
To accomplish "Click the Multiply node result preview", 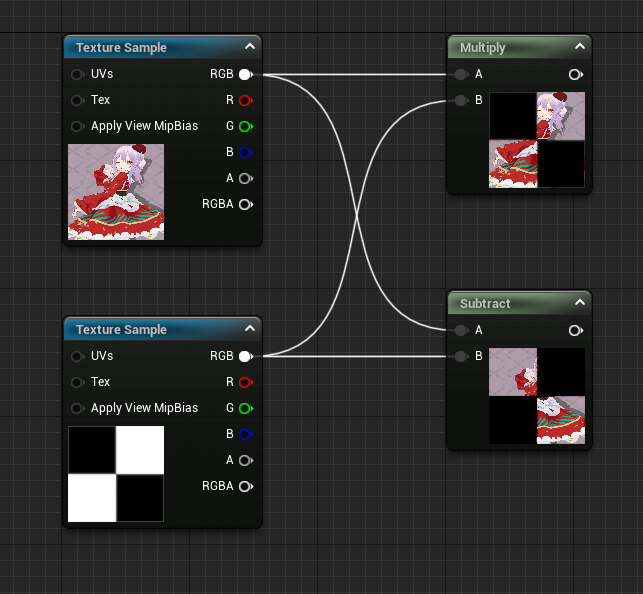I will pos(537,140).
